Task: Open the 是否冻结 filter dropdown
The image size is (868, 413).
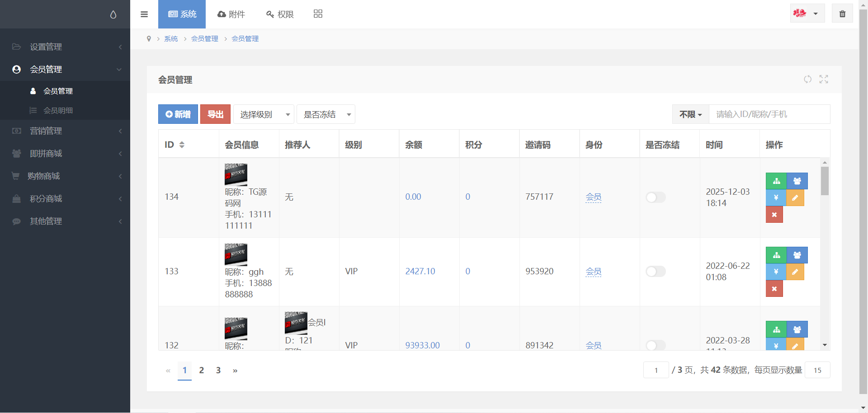Action: (x=326, y=114)
